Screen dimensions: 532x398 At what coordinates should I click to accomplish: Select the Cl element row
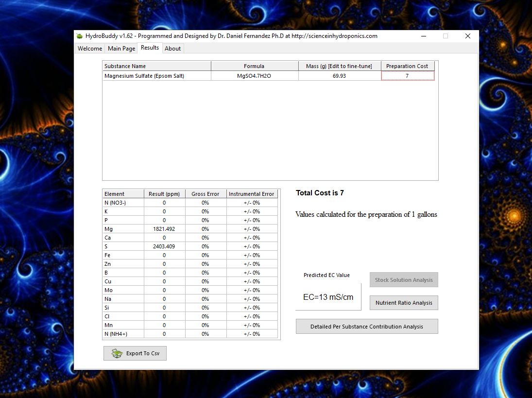pyautogui.click(x=190, y=316)
